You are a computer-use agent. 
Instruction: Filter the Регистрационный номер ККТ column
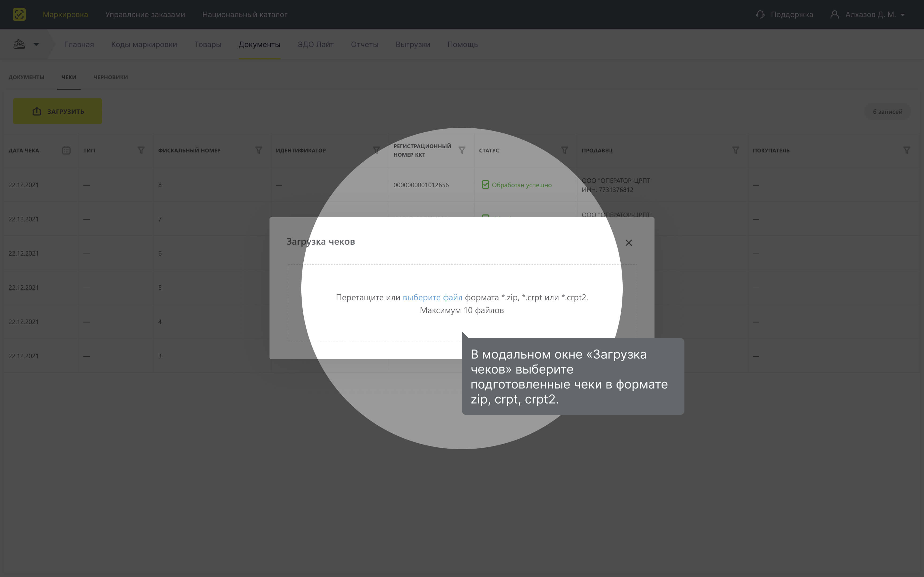coord(462,150)
